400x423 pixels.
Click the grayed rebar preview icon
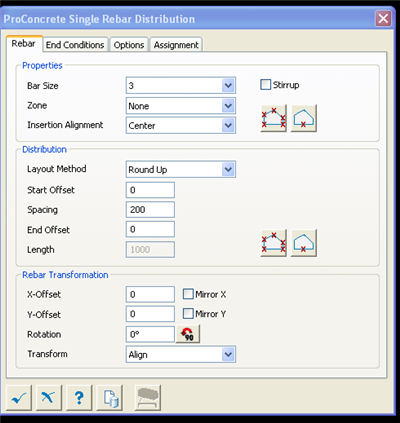(x=148, y=398)
